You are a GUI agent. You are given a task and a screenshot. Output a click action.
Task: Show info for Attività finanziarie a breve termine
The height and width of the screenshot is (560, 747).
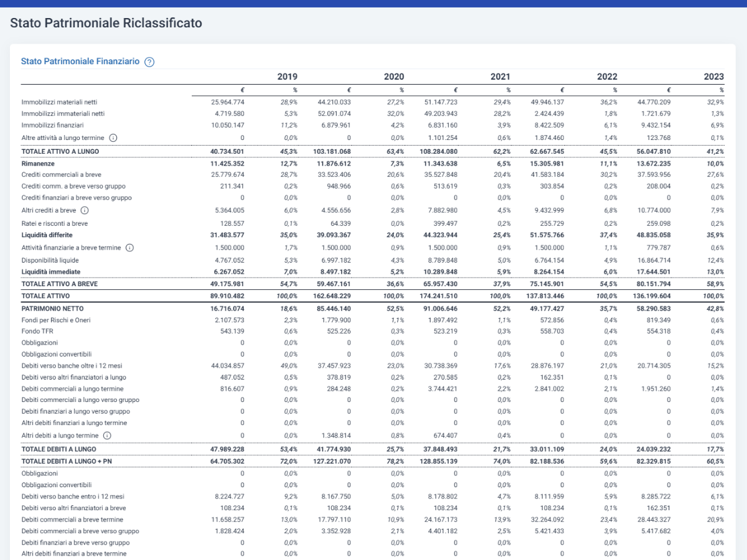point(129,248)
